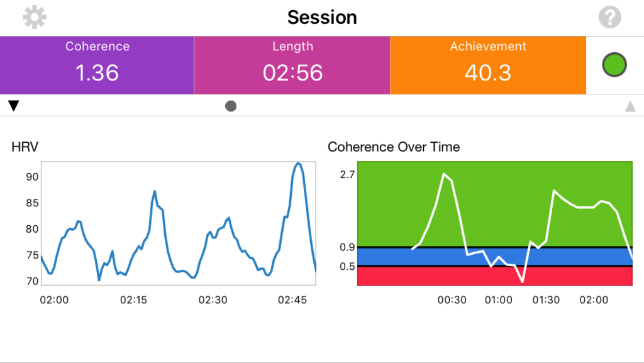This screenshot has width=644, height=363.
Task: Select the gray page indicator dot
Action: (x=231, y=106)
